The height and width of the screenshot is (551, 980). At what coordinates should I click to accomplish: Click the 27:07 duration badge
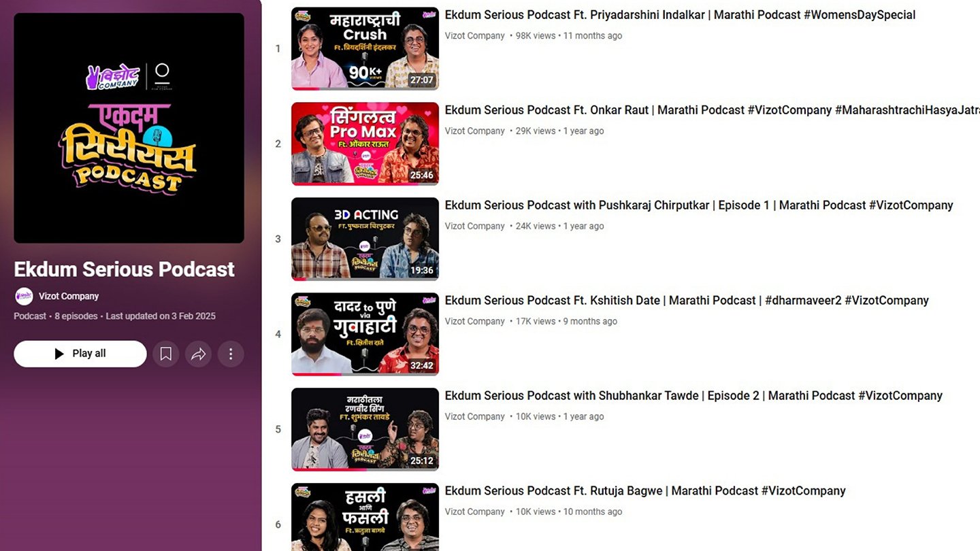pyautogui.click(x=421, y=80)
